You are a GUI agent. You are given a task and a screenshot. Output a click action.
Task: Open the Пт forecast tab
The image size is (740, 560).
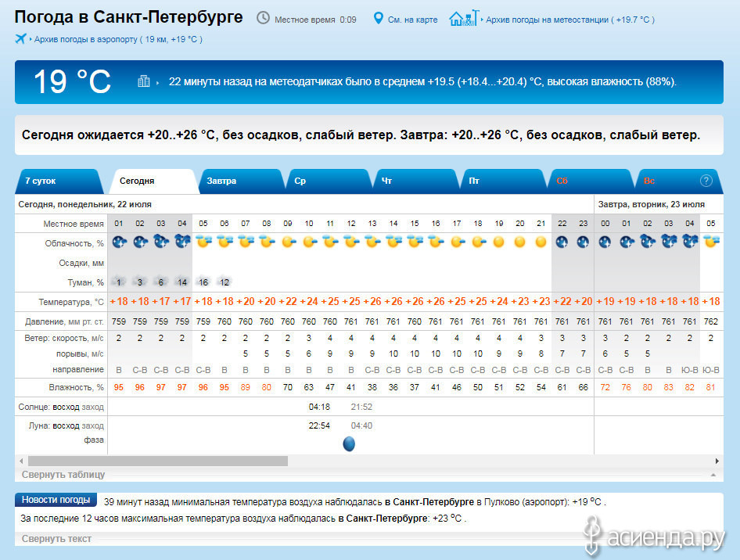504,181
